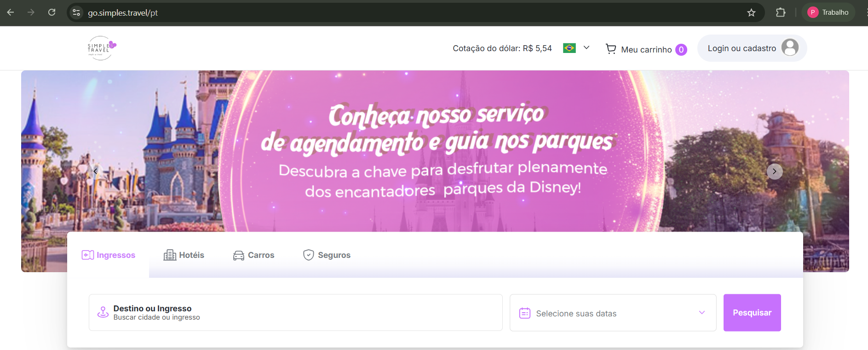The image size is (868, 350).
Task: Switch to the Seguros tab
Action: point(327,255)
